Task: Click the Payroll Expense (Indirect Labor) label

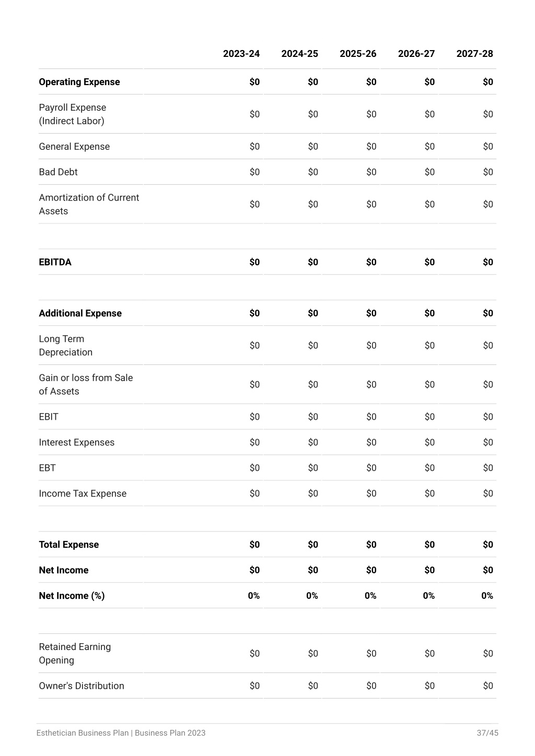Action: tap(73, 114)
